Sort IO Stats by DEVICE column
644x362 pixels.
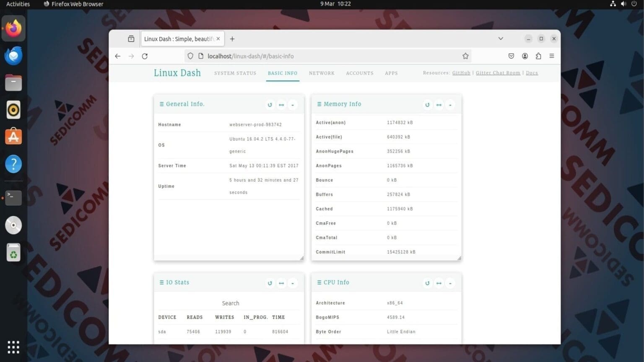point(167,318)
